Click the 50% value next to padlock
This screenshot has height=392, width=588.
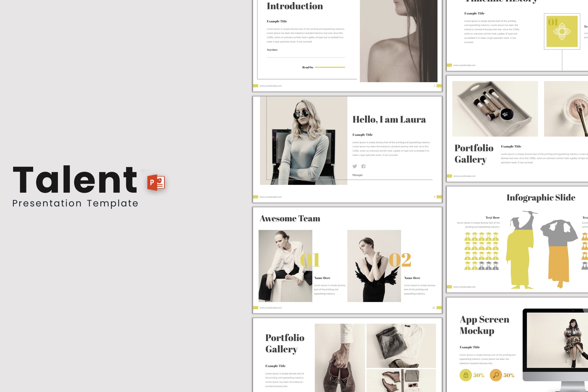tap(479, 375)
